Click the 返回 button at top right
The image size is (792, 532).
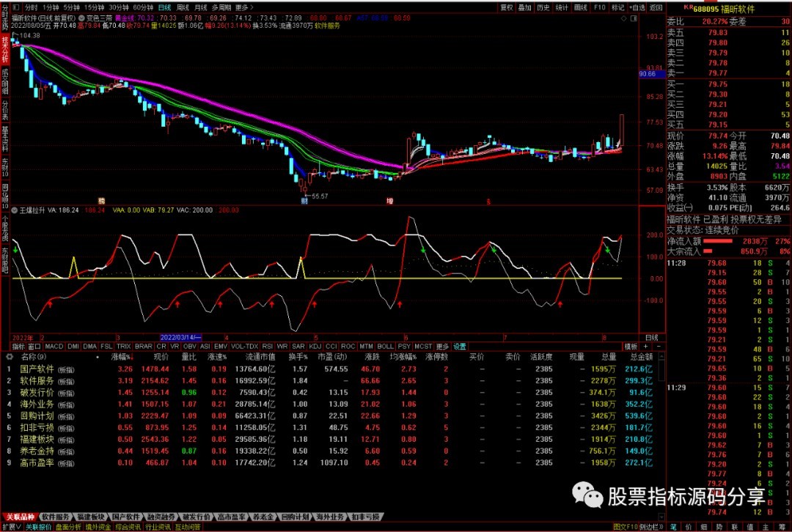tap(656, 6)
